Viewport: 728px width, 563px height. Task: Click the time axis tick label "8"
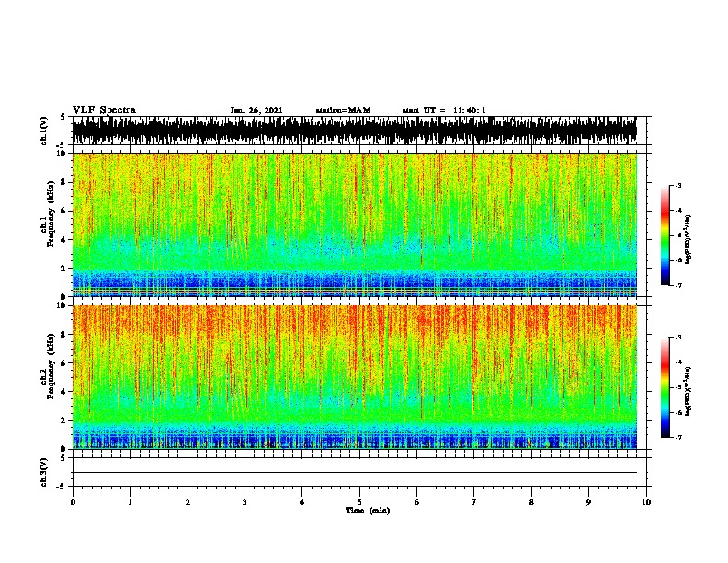tap(531, 502)
